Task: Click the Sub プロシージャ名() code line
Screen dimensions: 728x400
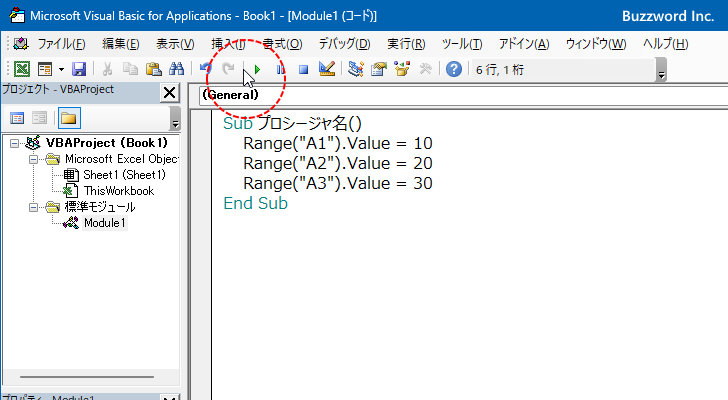Action: click(292, 124)
